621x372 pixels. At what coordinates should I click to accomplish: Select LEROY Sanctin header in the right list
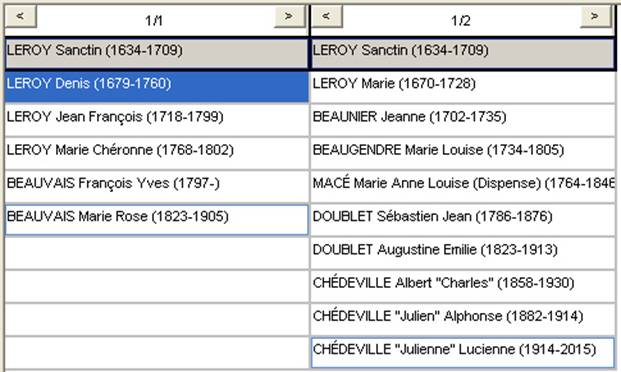point(463,53)
